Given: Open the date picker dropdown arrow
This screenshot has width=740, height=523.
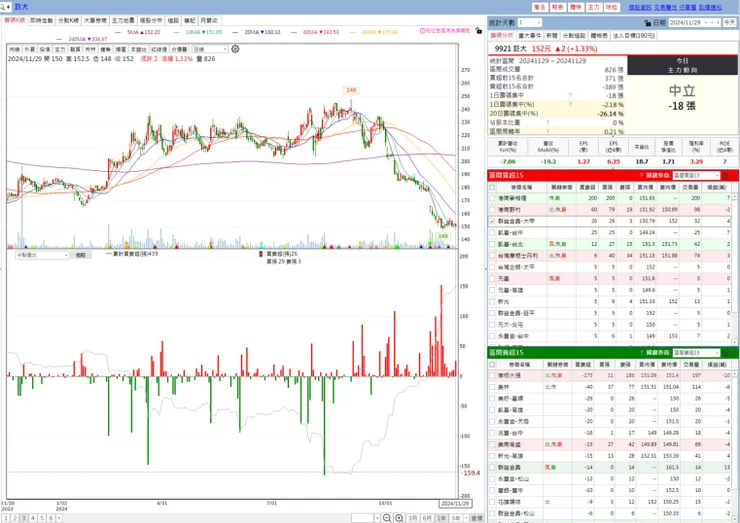Looking at the screenshot, I should click(706, 23).
